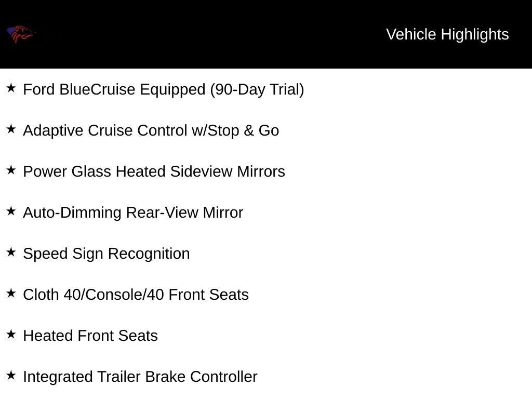
Task: Click the black header banner
Action: (266, 34)
